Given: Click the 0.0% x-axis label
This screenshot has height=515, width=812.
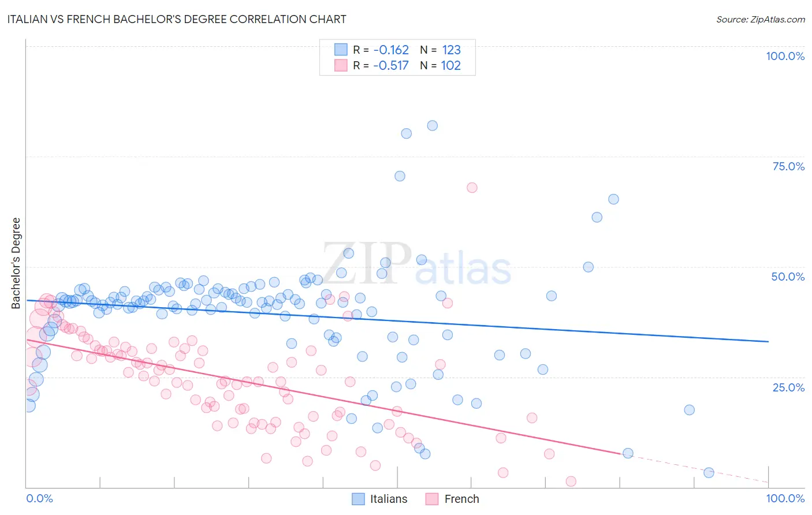Looking at the screenshot, I should (40, 498).
